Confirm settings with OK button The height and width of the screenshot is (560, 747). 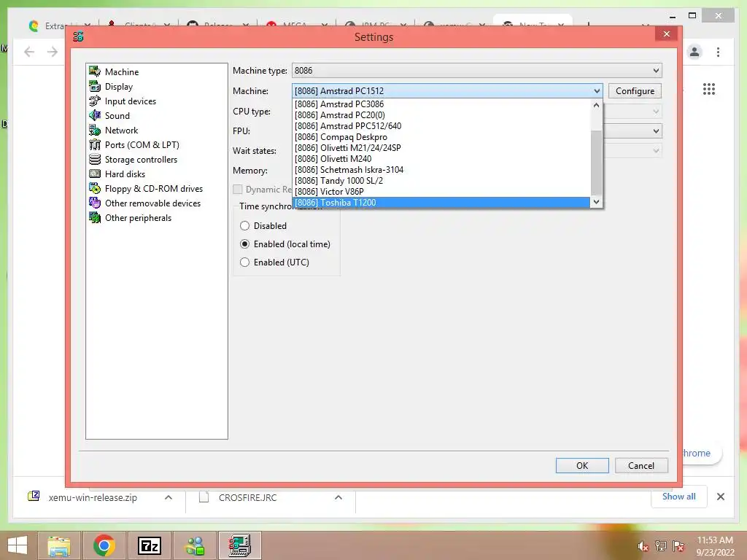point(582,465)
